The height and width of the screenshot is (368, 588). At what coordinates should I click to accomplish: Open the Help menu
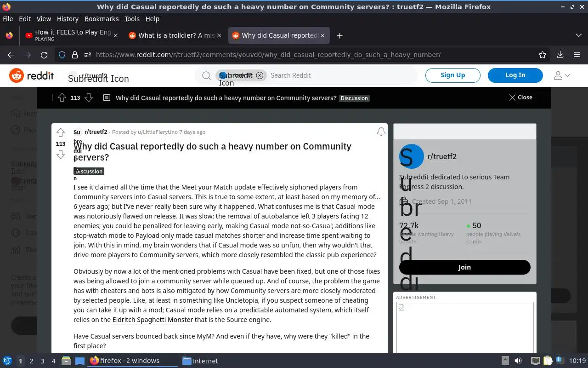152,19
